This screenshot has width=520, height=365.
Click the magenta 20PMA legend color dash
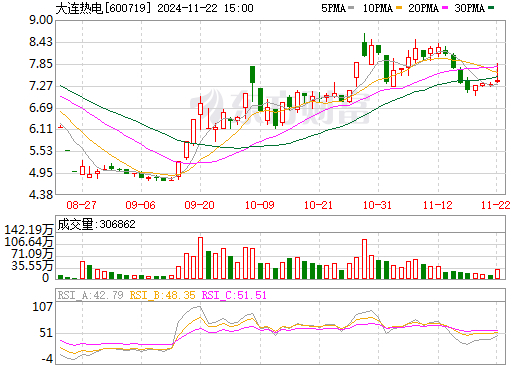pos(445,8)
